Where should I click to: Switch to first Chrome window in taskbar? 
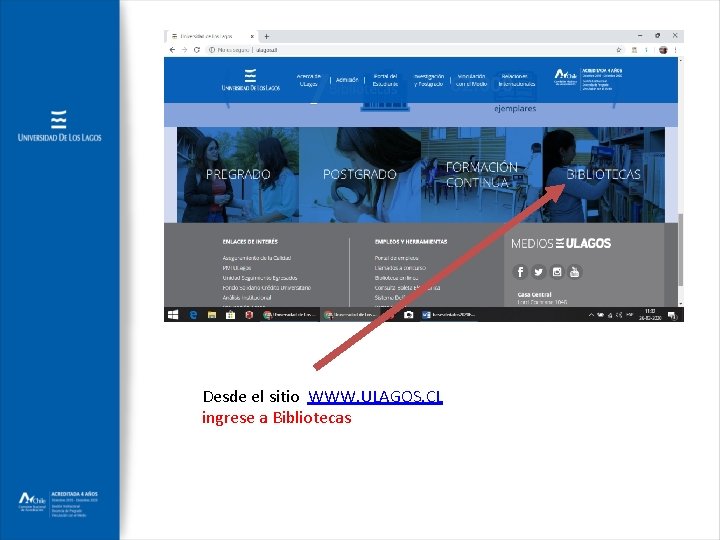point(290,315)
